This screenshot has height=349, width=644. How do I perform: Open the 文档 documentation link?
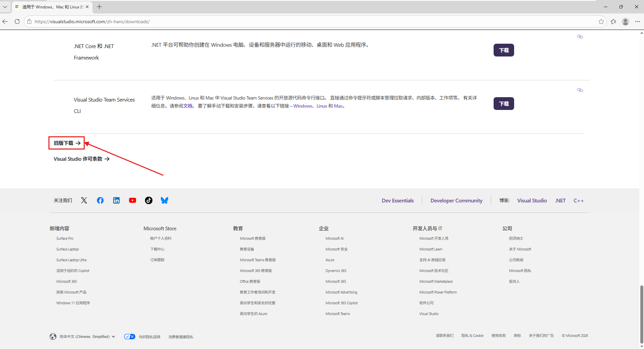(x=188, y=106)
